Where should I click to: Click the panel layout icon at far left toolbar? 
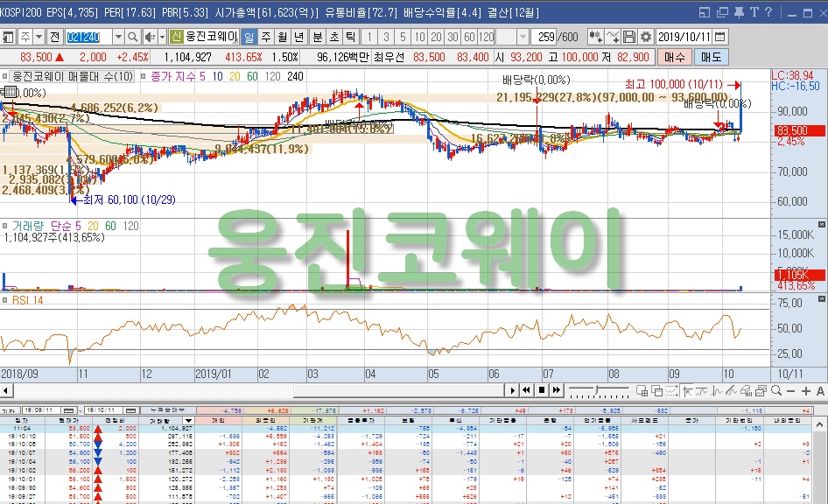coord(8,37)
